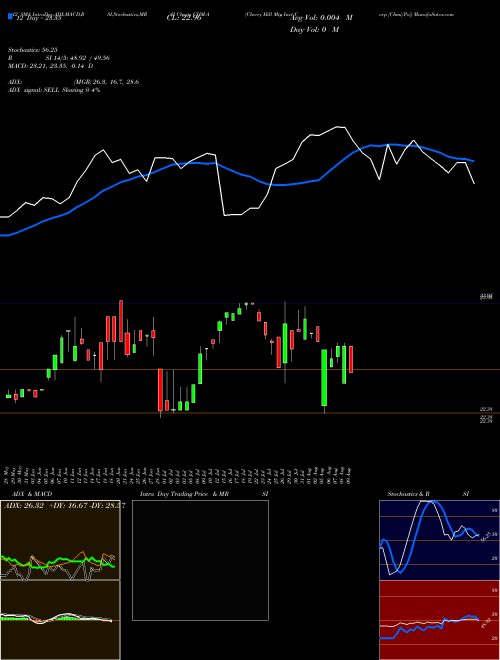The height and width of the screenshot is (660, 500).
Task: Click the 'Day Vol: 0 M' text
Action: click(x=314, y=30)
